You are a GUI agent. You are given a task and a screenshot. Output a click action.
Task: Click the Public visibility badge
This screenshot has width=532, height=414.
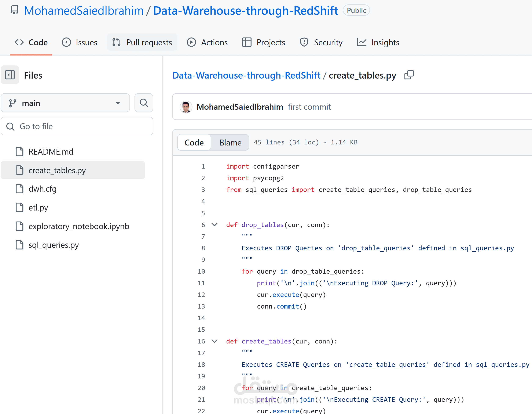click(x=356, y=11)
